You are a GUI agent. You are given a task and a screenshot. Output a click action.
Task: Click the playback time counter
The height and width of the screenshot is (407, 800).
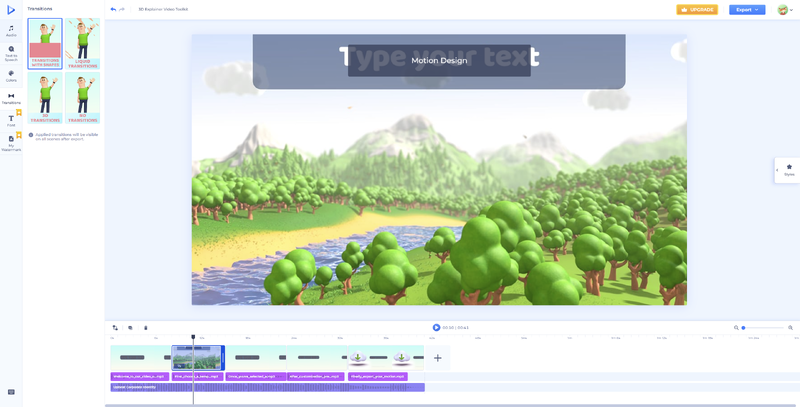[x=456, y=327]
